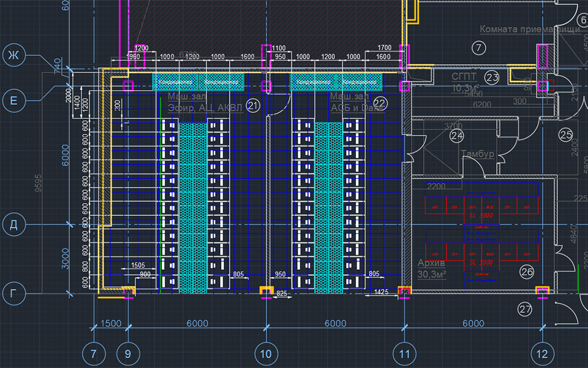The width and height of the screenshot is (588, 368).
Task: Click the axis bubble labeled Ж
Action: pyautogui.click(x=13, y=56)
